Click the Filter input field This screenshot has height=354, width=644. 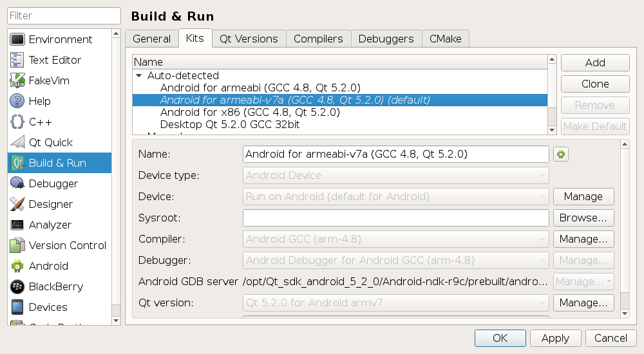coord(64,15)
